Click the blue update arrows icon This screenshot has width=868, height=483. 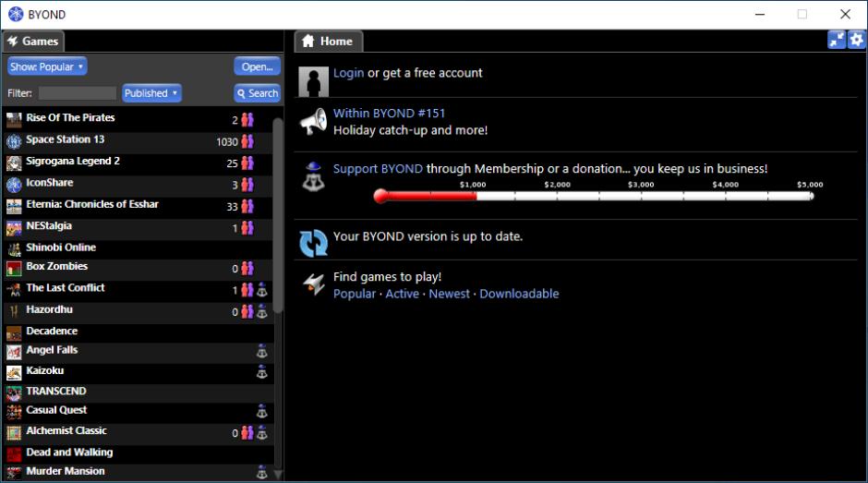pos(313,243)
